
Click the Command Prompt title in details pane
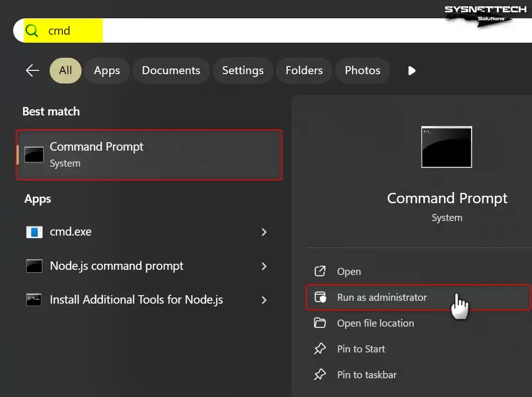click(x=447, y=198)
